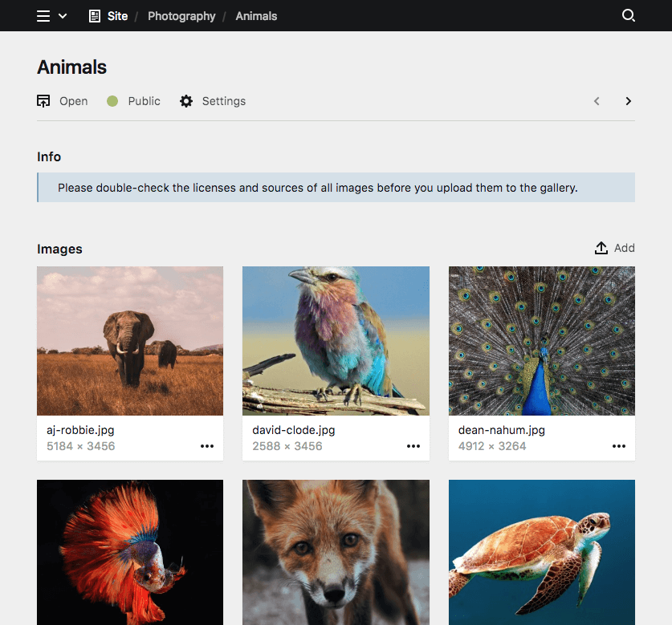
Task: Select the colorful bird thumbnail
Action: click(336, 341)
